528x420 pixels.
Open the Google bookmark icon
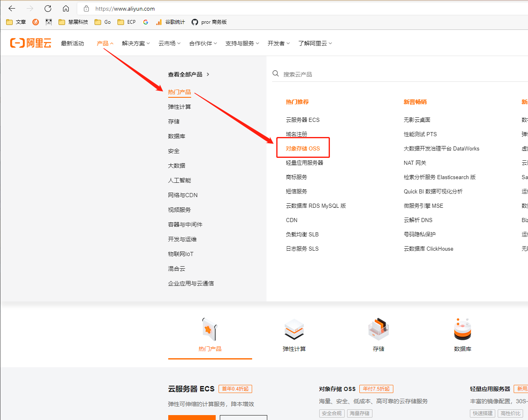(146, 22)
